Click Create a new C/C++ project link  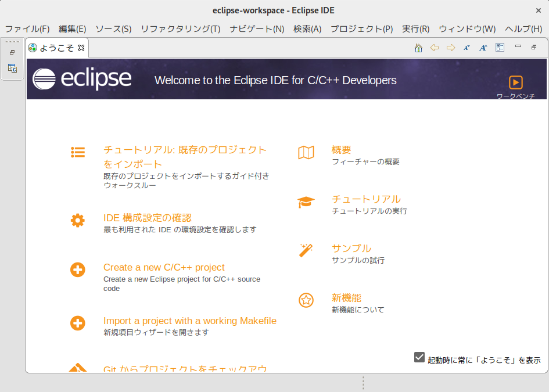click(x=164, y=267)
